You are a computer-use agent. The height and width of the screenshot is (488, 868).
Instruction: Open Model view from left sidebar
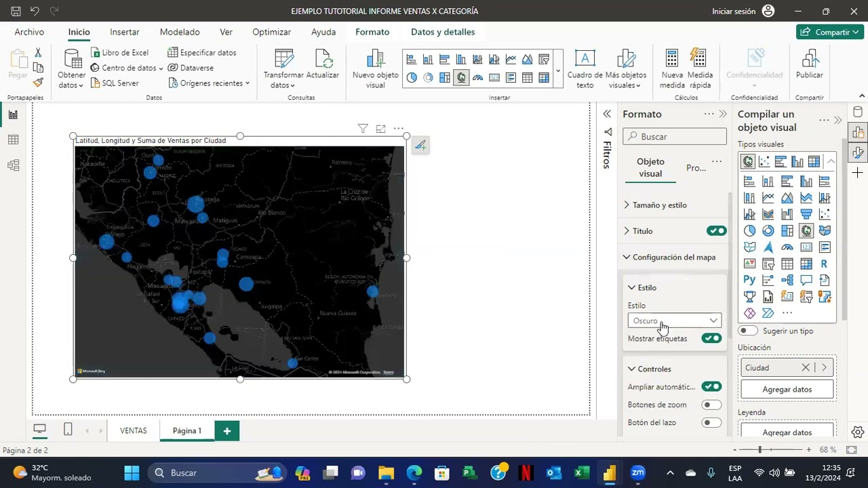[x=13, y=165]
